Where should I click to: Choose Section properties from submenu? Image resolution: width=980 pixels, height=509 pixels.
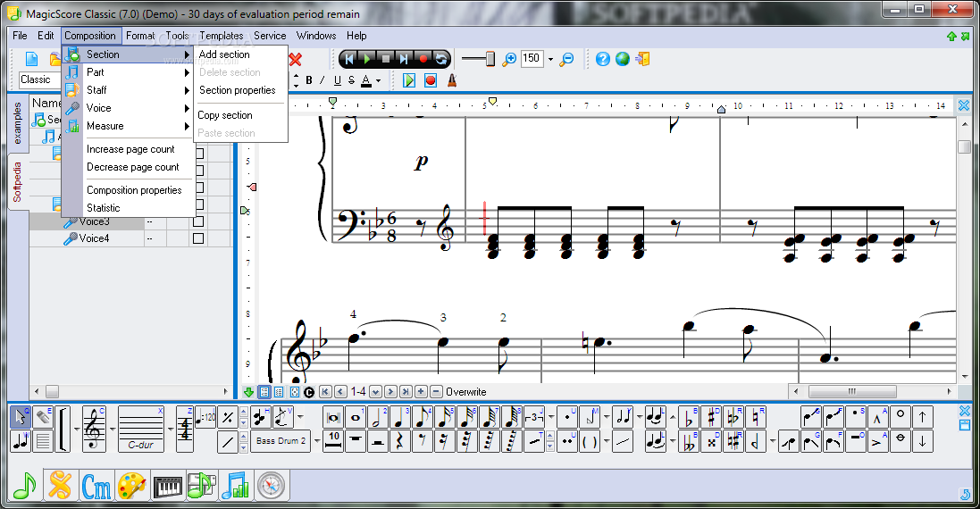(x=237, y=90)
